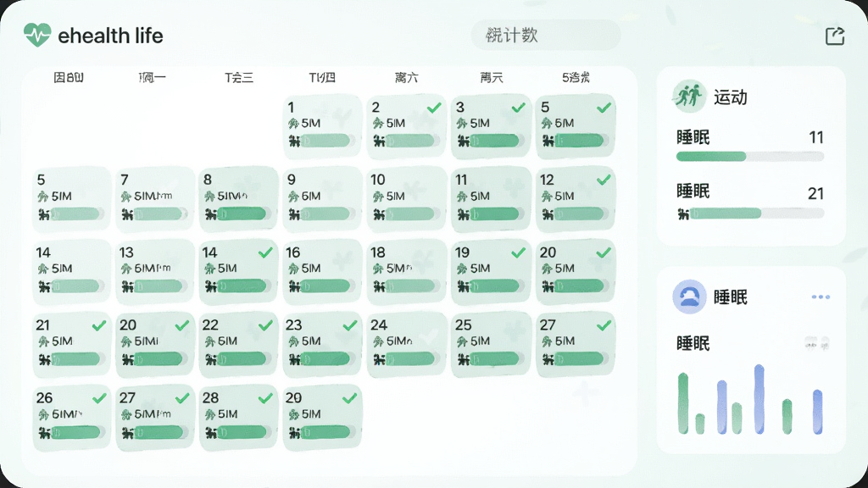Open the share export icon
The width and height of the screenshot is (868, 488).
point(835,36)
